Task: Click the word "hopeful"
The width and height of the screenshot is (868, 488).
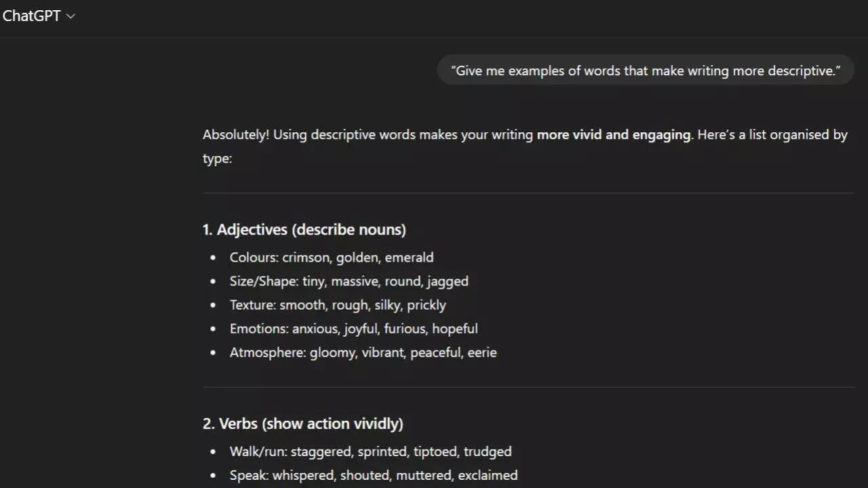Action: pos(454,329)
